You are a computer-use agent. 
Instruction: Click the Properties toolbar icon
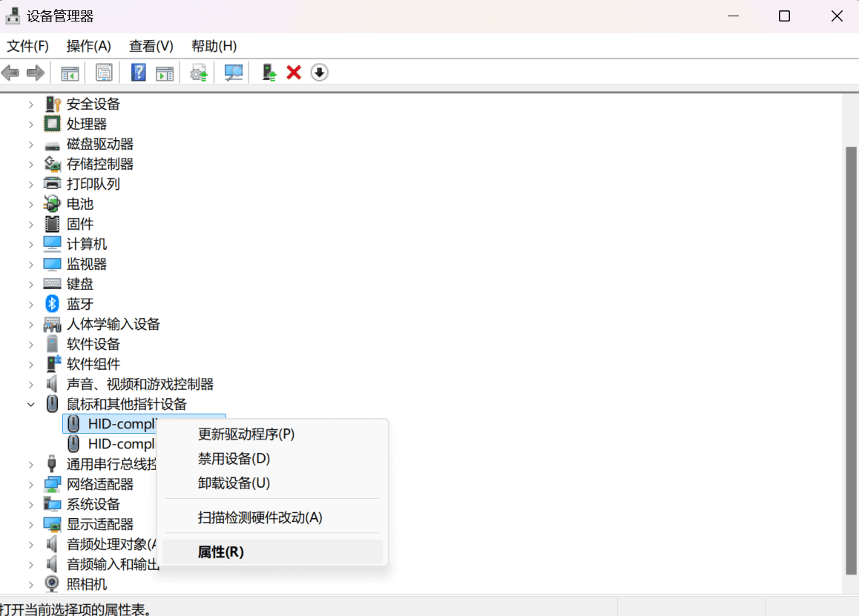[104, 73]
